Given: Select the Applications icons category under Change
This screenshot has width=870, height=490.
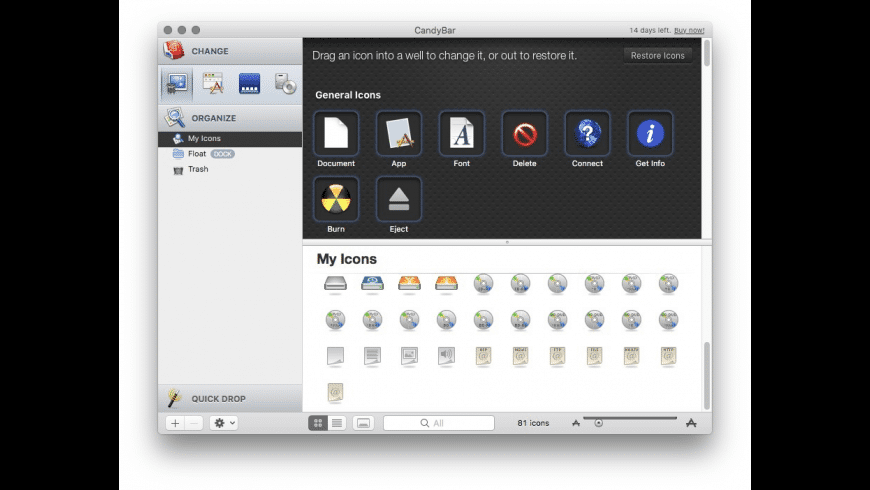Looking at the screenshot, I should tap(213, 83).
